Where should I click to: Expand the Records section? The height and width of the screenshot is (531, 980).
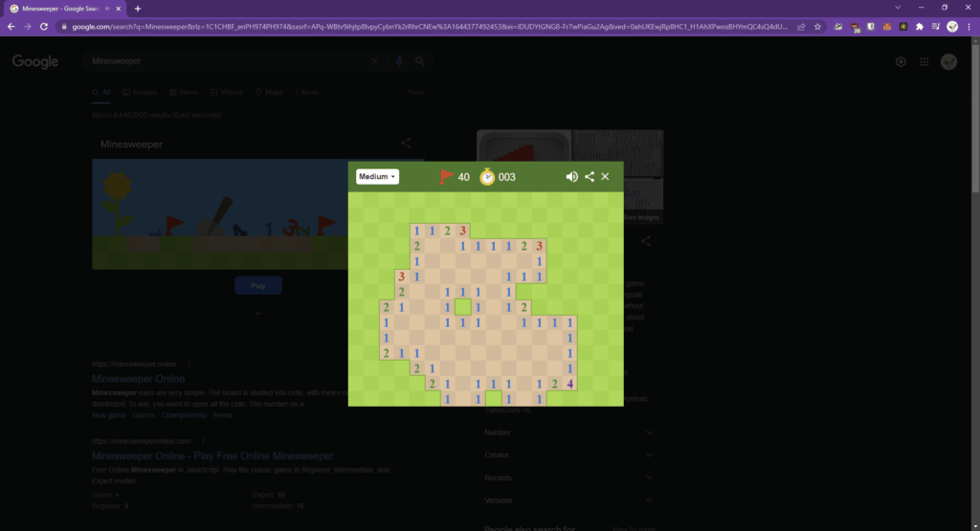(x=568, y=478)
